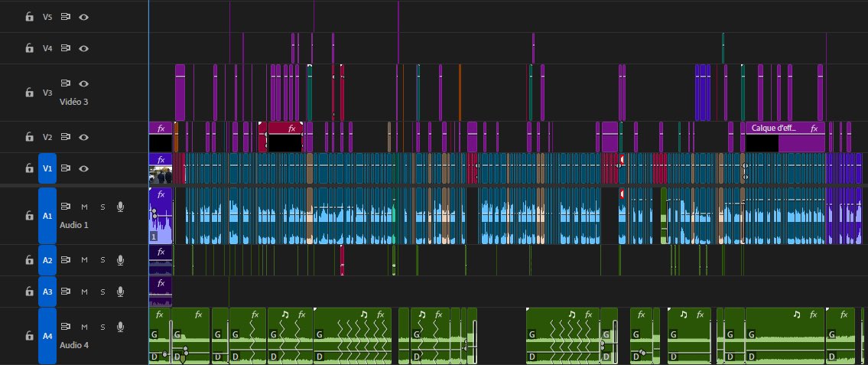Toggle V1 track targeting button
Viewport: 868px width, 365px height.
[x=47, y=168]
